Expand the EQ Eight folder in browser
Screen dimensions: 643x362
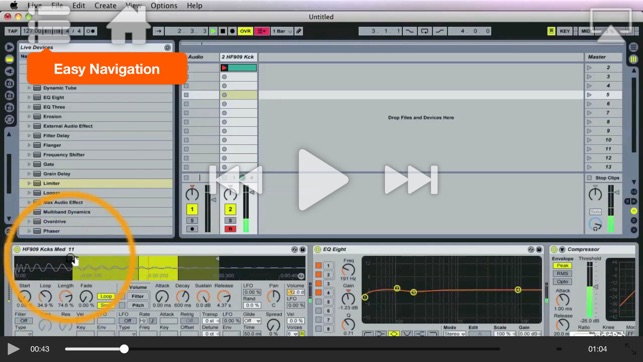click(x=29, y=98)
